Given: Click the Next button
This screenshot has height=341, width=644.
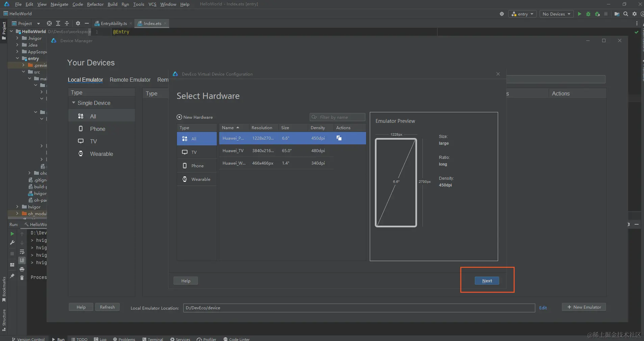Looking at the screenshot, I should click(487, 281).
